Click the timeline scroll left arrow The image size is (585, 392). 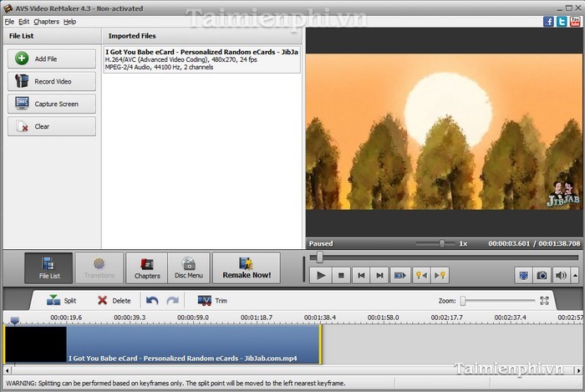click(8, 371)
